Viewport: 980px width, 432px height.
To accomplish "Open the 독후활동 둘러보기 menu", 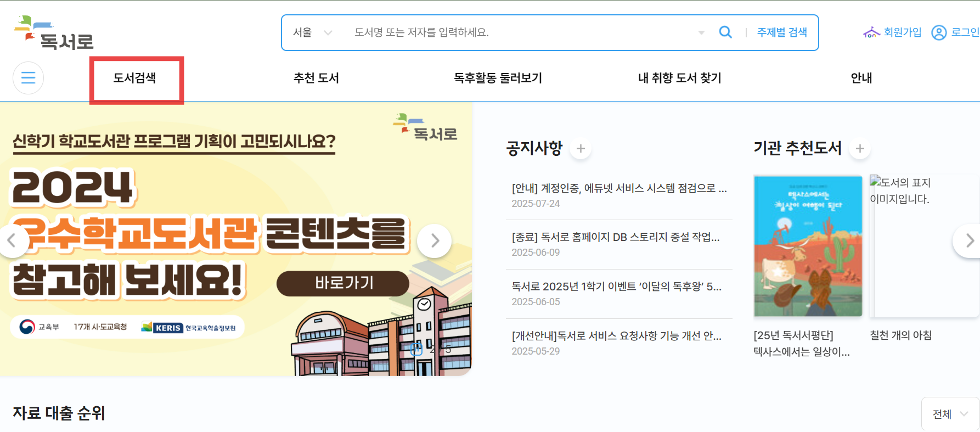I will pos(498,78).
